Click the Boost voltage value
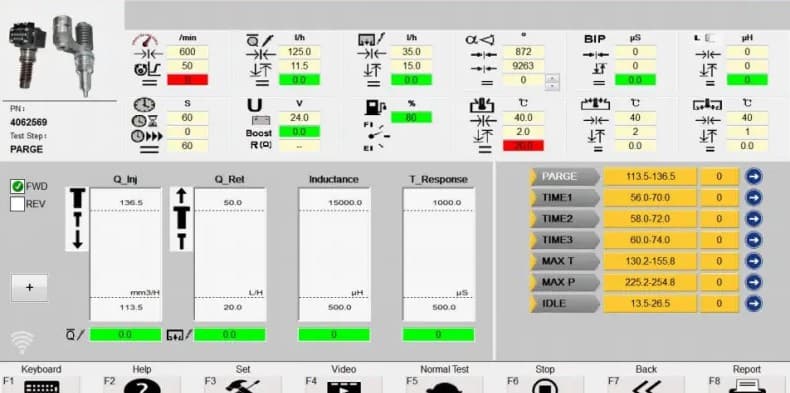This screenshot has width=790, height=393. click(x=299, y=132)
